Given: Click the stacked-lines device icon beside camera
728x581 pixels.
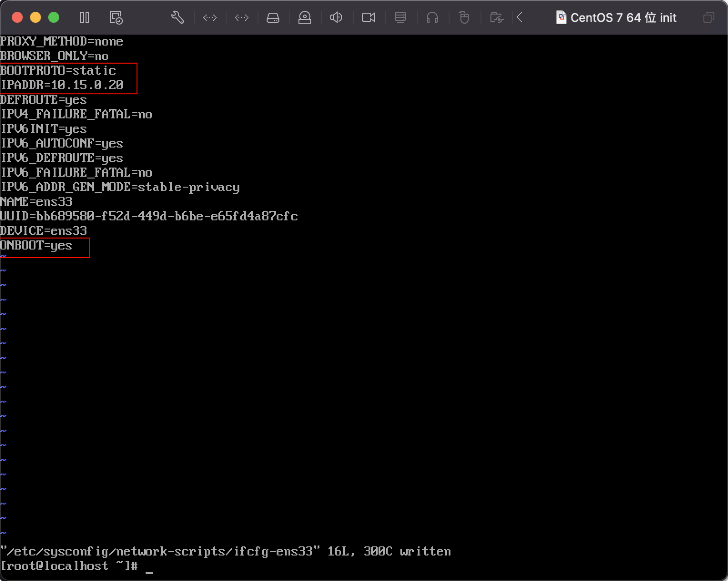Looking at the screenshot, I should pos(400,18).
